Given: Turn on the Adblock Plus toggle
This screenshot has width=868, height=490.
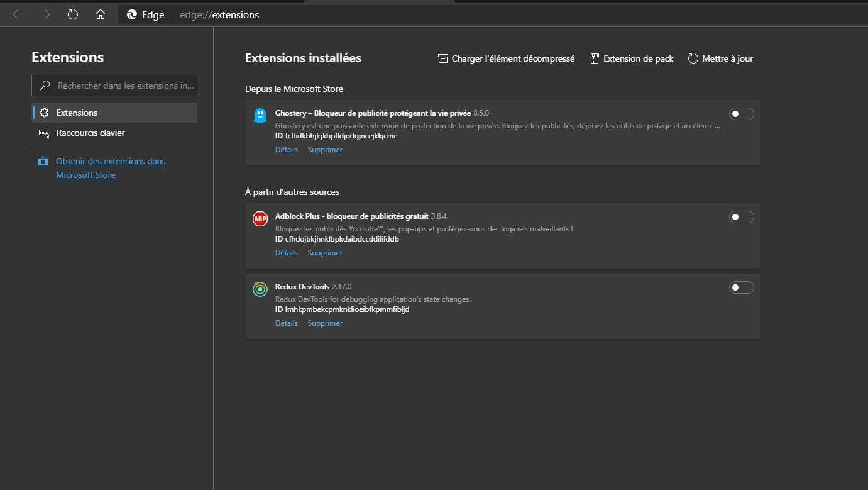Looking at the screenshot, I should (741, 217).
